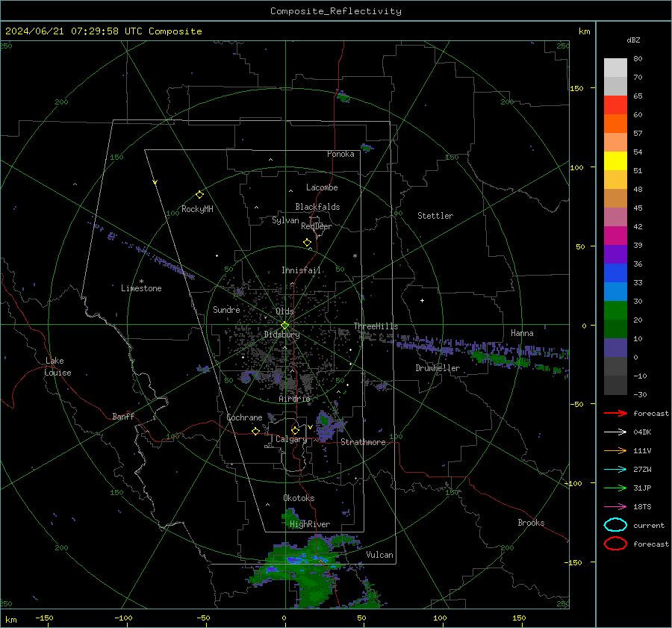Click the asterisk marker above Limestone
Image resolution: width=672 pixels, height=628 pixels.
[141, 282]
